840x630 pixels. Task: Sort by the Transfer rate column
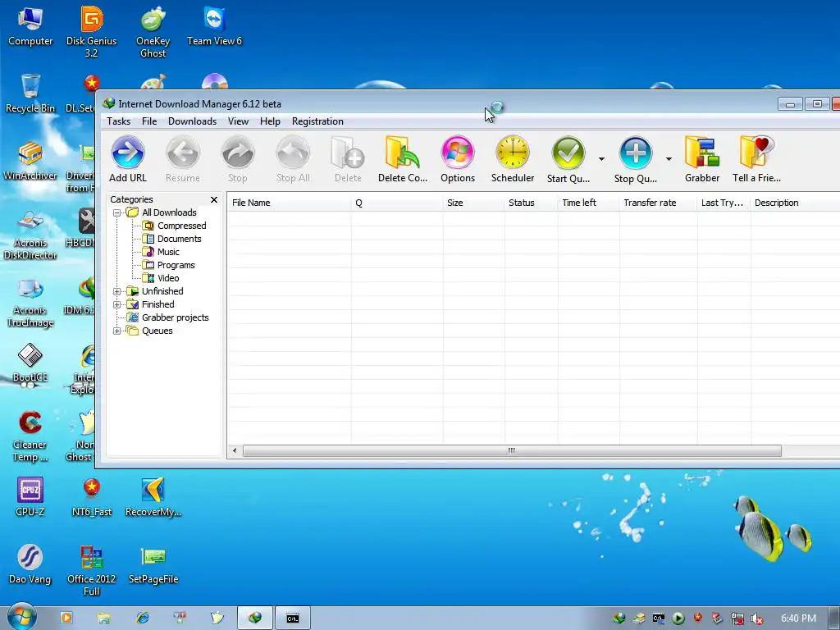pyautogui.click(x=659, y=203)
